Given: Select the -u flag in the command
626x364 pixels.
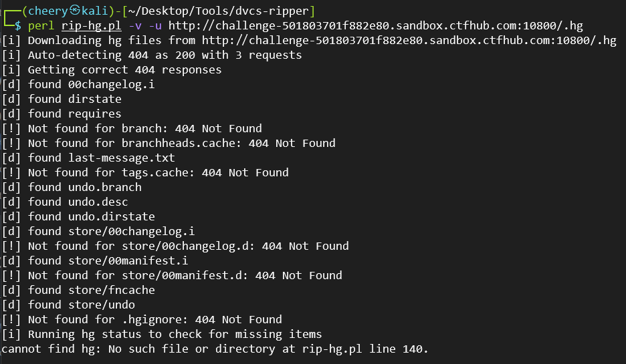Looking at the screenshot, I should click(x=155, y=26).
